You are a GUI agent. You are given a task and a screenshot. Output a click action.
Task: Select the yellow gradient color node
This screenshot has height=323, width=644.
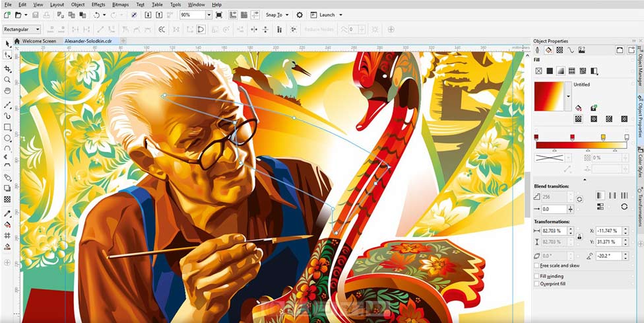[x=603, y=137]
